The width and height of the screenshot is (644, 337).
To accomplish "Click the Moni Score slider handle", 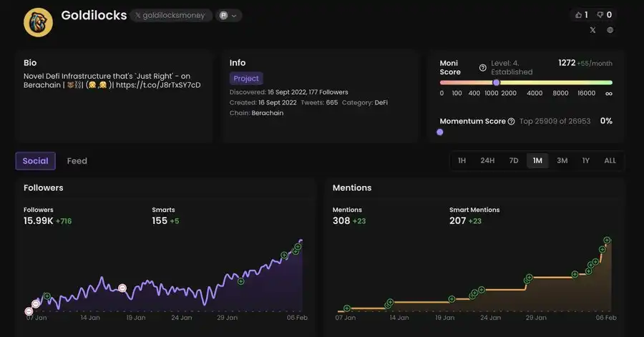I will (x=497, y=82).
